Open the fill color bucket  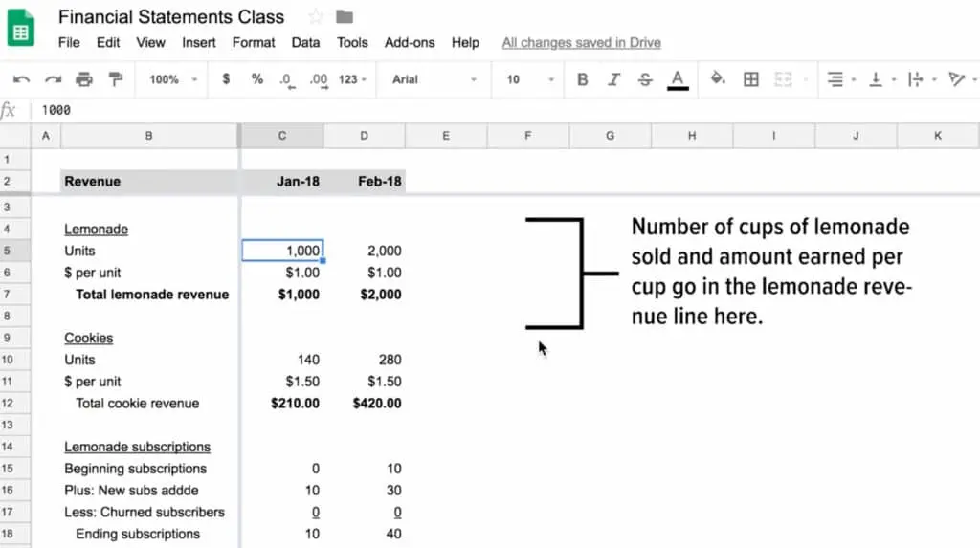coord(718,78)
